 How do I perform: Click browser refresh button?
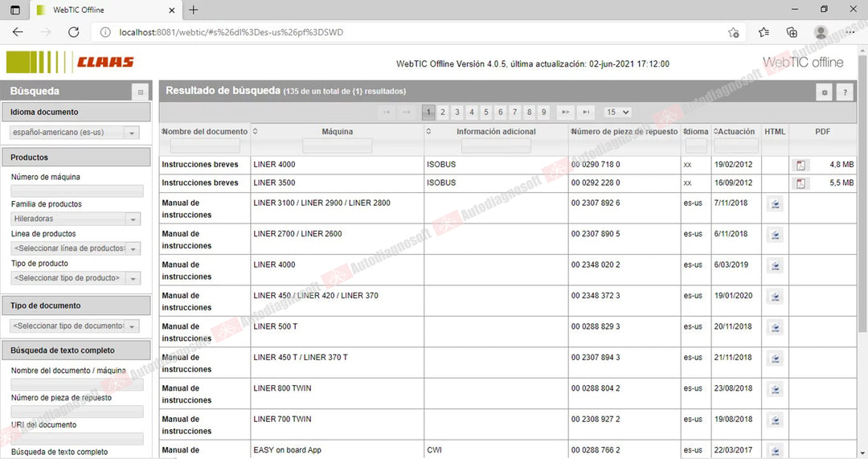(x=74, y=32)
